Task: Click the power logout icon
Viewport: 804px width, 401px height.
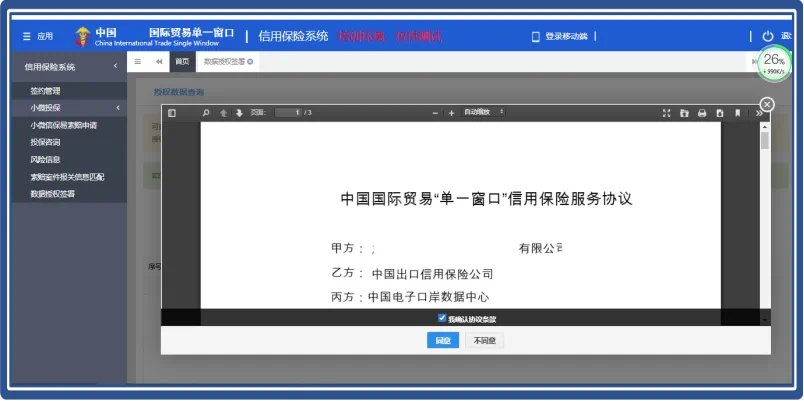Action: coord(768,36)
